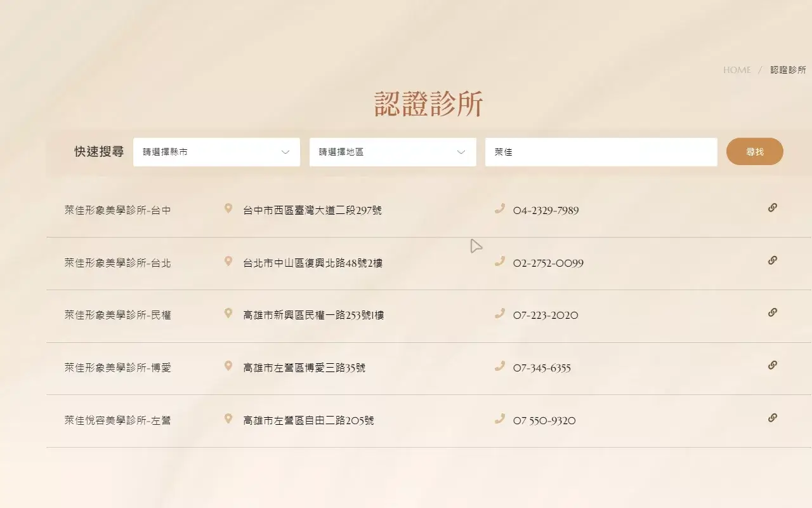This screenshot has width=812, height=508.
Task: Click map pin beside 高雄市新興區民權一路253號1樓
Action: [228, 313]
